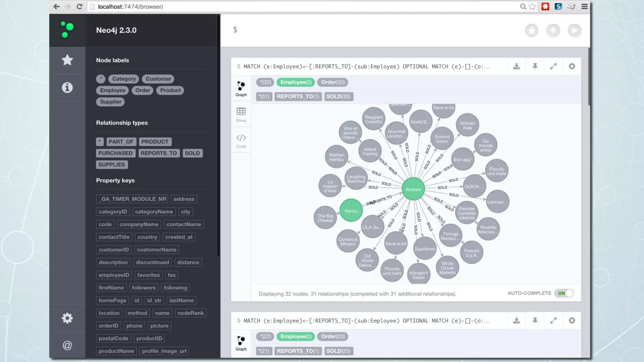Open Chrome hamburger menu
This screenshot has height=362, width=644.
(x=585, y=7)
